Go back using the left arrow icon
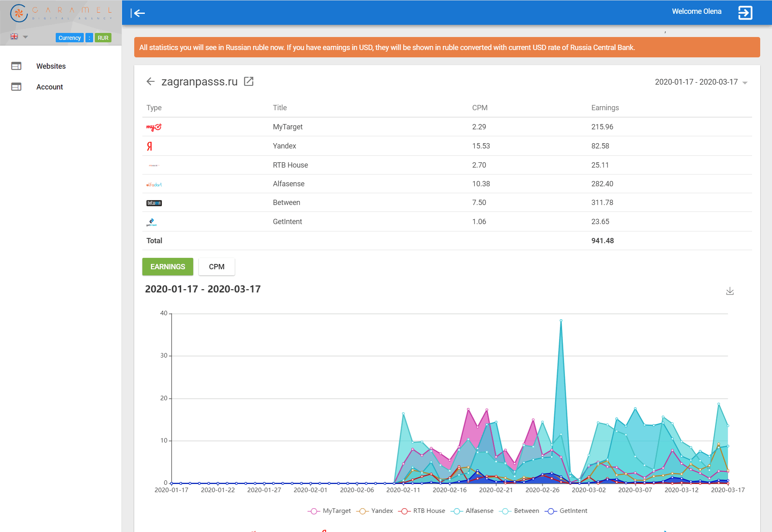 pyautogui.click(x=150, y=81)
